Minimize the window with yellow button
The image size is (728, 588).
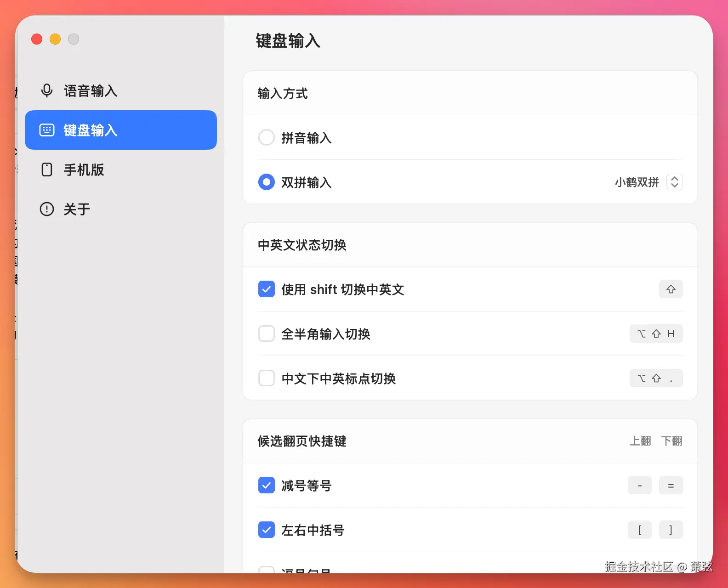tap(55, 39)
